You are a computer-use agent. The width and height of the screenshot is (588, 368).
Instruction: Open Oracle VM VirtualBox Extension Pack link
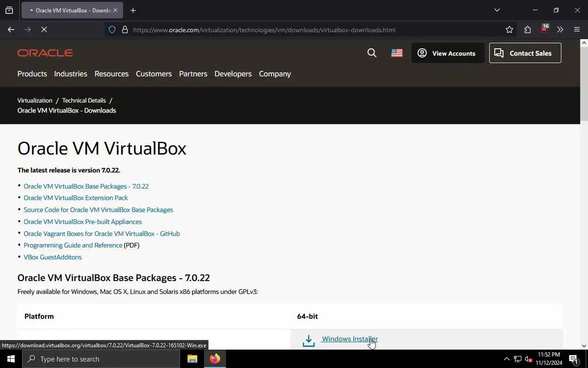[x=76, y=198]
